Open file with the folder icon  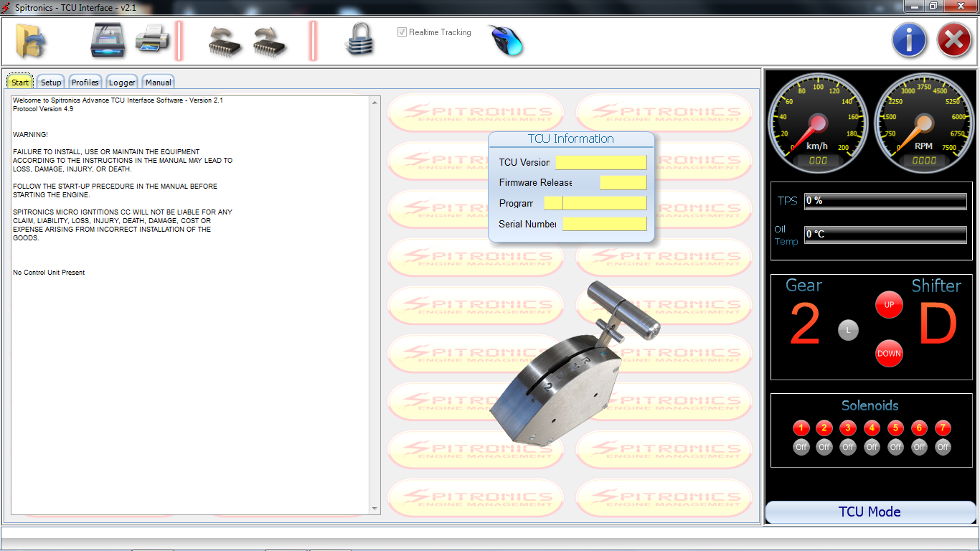click(30, 41)
